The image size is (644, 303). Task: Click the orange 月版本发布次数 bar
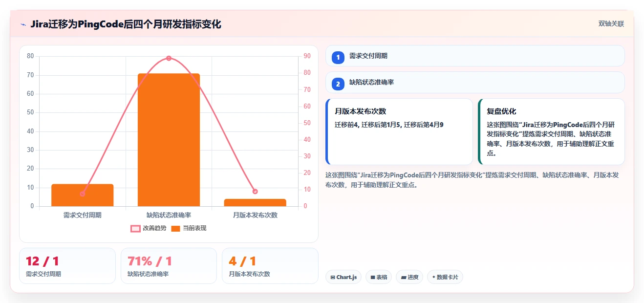(255, 202)
